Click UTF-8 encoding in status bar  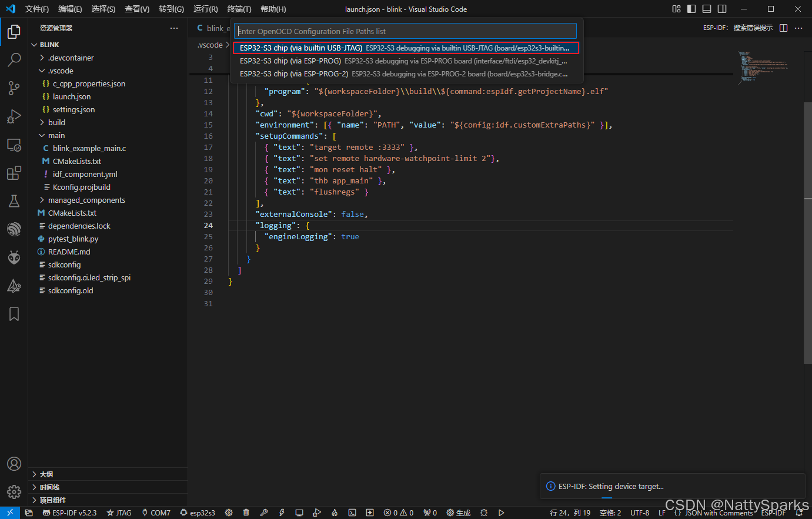[x=640, y=513]
